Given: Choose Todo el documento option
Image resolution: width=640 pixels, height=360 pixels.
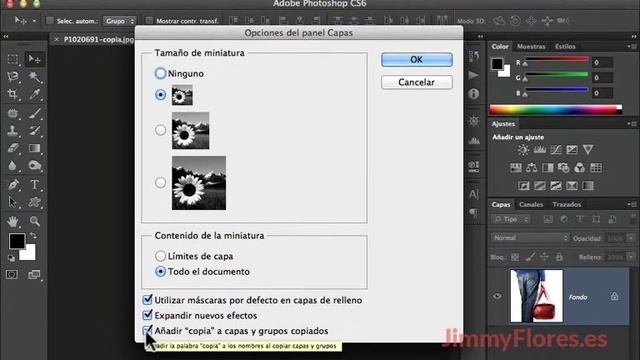Looking at the screenshot, I should 160,271.
